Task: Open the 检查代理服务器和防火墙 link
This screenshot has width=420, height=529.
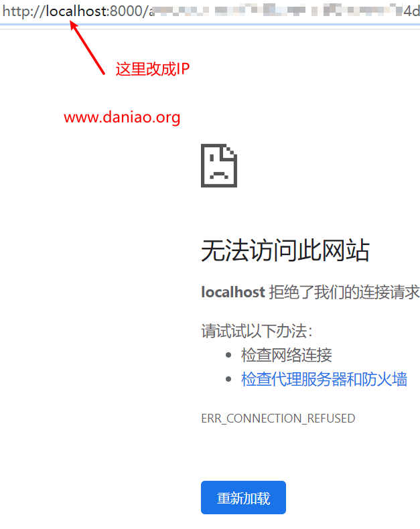Action: (x=324, y=379)
